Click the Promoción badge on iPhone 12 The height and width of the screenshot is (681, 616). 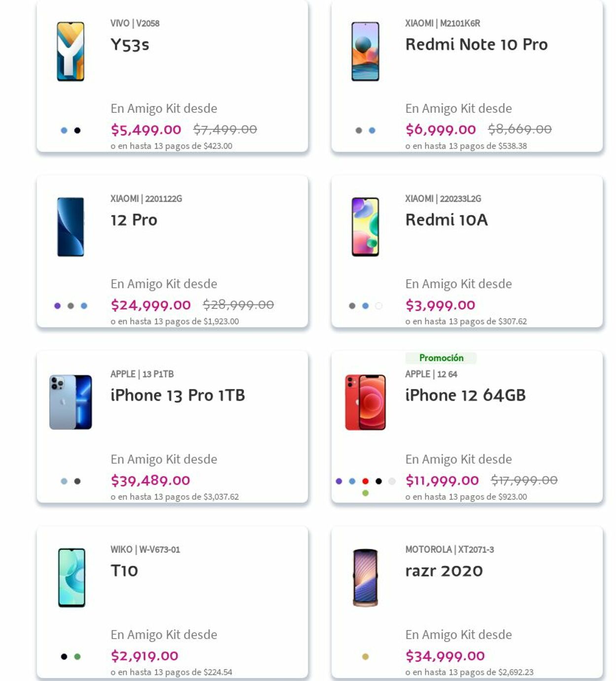441,358
